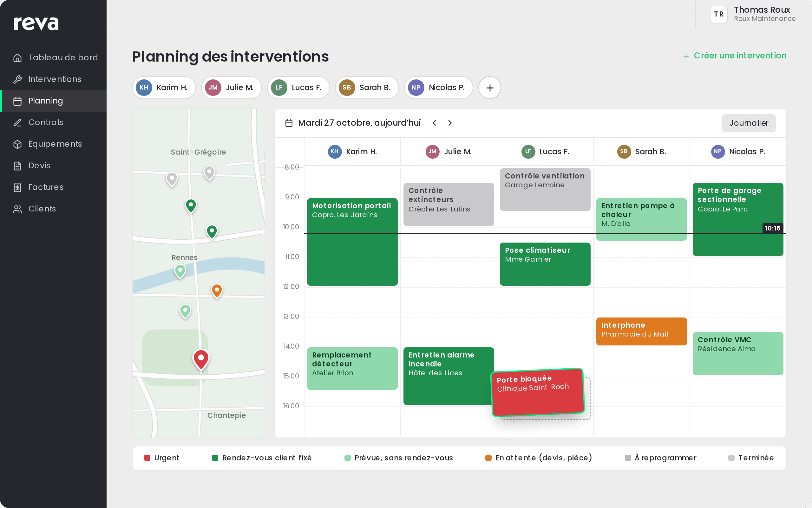This screenshot has height=508, width=812.
Task: Open Tableau de bord from the sidebar
Action: click(x=54, y=57)
